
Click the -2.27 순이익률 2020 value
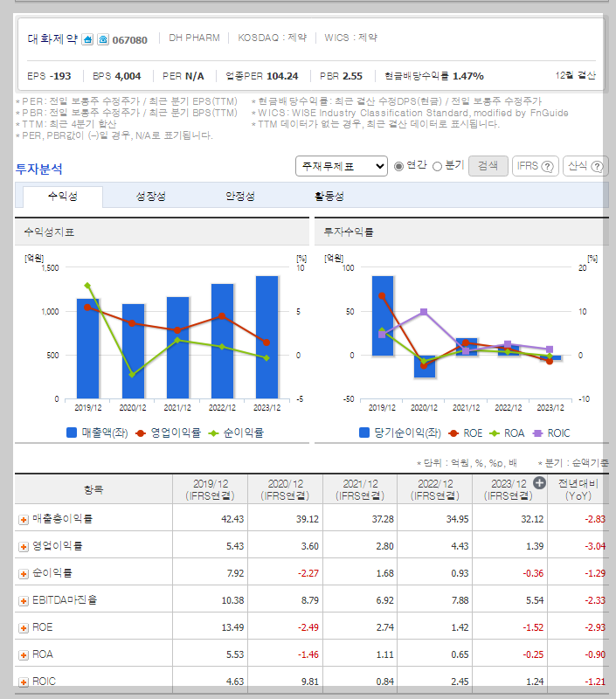click(x=308, y=573)
